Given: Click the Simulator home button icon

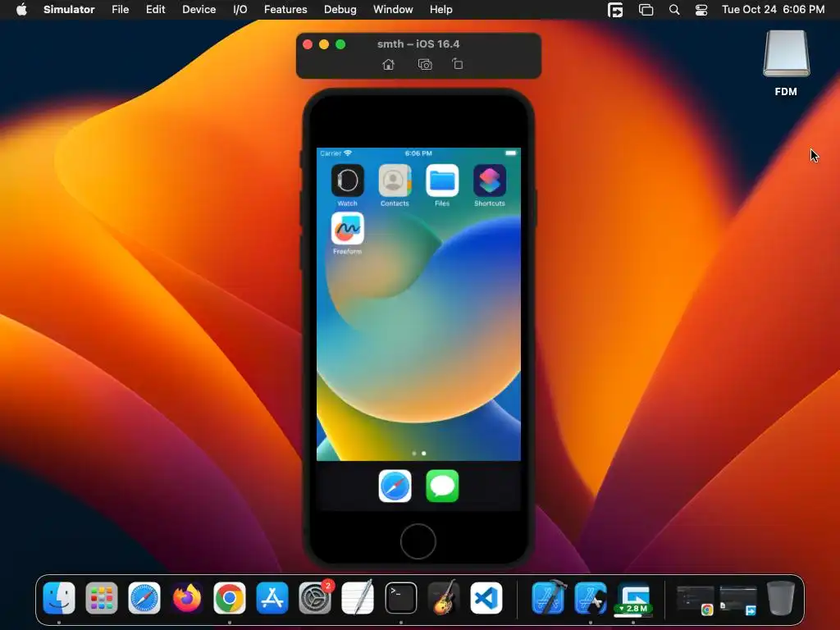Looking at the screenshot, I should point(388,64).
